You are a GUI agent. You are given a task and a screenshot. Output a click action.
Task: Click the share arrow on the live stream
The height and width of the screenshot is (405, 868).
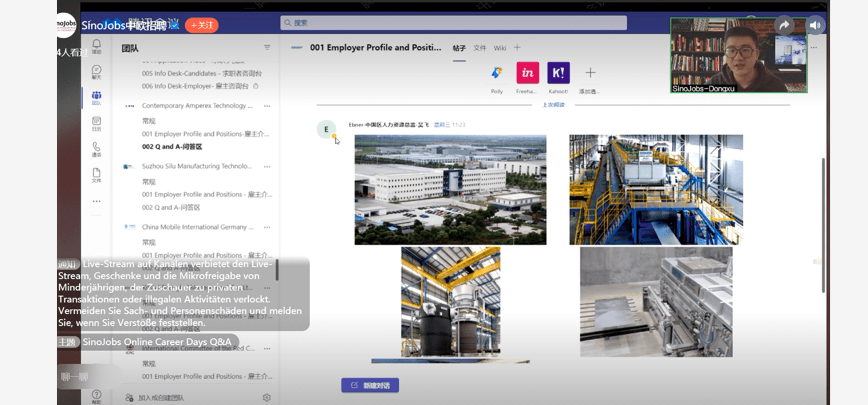tap(784, 25)
